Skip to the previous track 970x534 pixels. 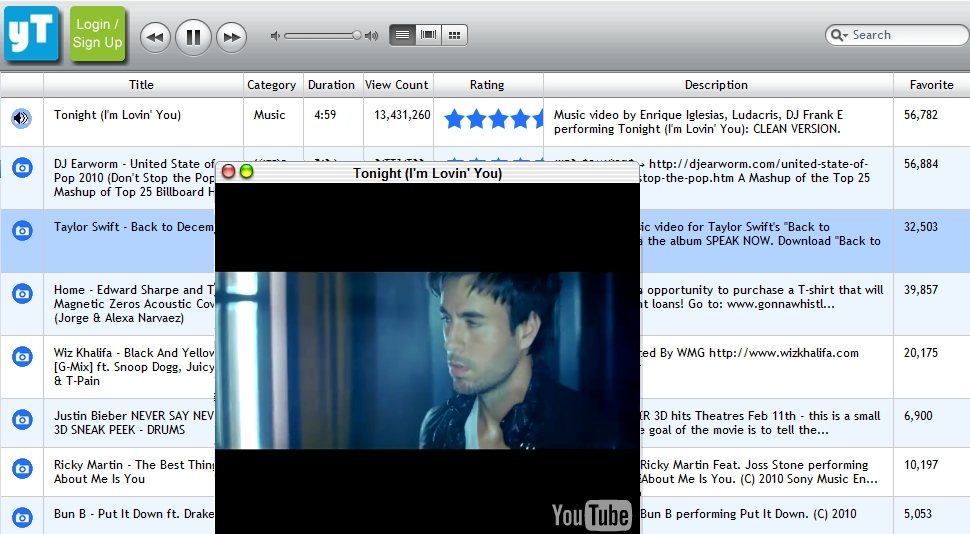point(155,37)
